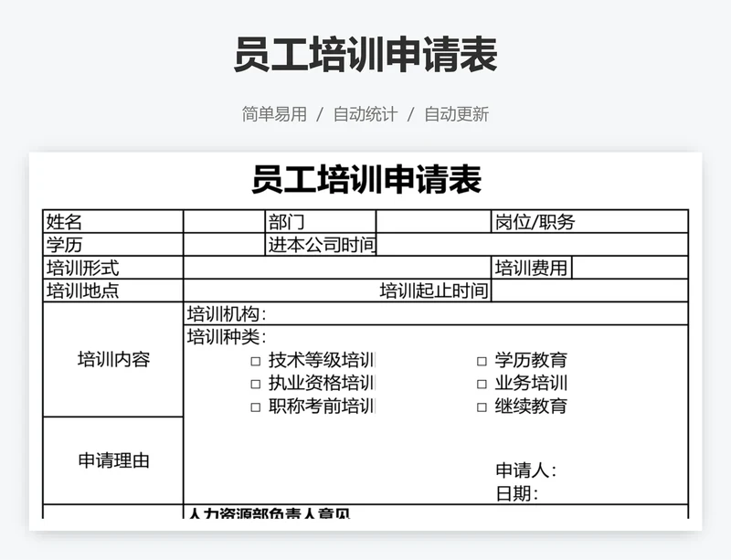The width and height of the screenshot is (731, 560).
Task: Click the 培训内容 cell
Action: coord(113,360)
